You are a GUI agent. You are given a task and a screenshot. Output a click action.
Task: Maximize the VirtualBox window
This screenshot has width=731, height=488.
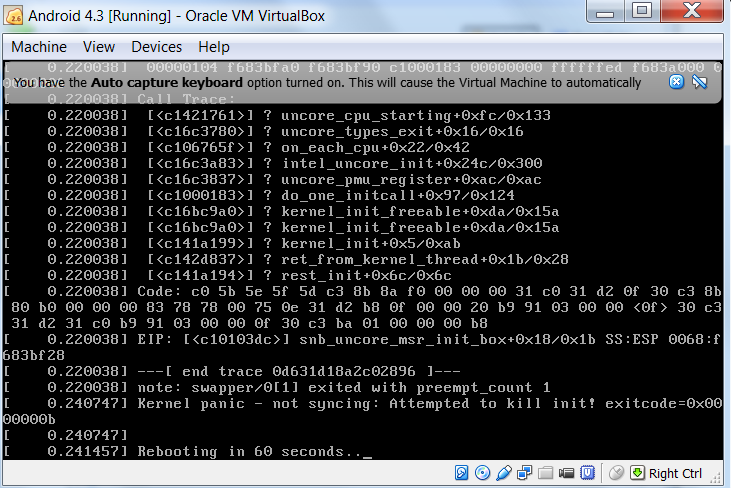coord(640,12)
